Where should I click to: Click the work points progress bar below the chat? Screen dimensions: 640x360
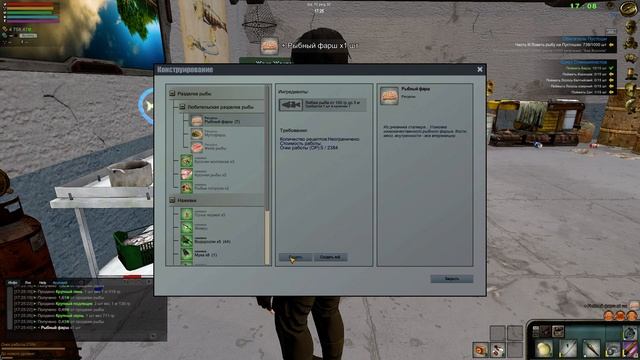tap(33, 349)
